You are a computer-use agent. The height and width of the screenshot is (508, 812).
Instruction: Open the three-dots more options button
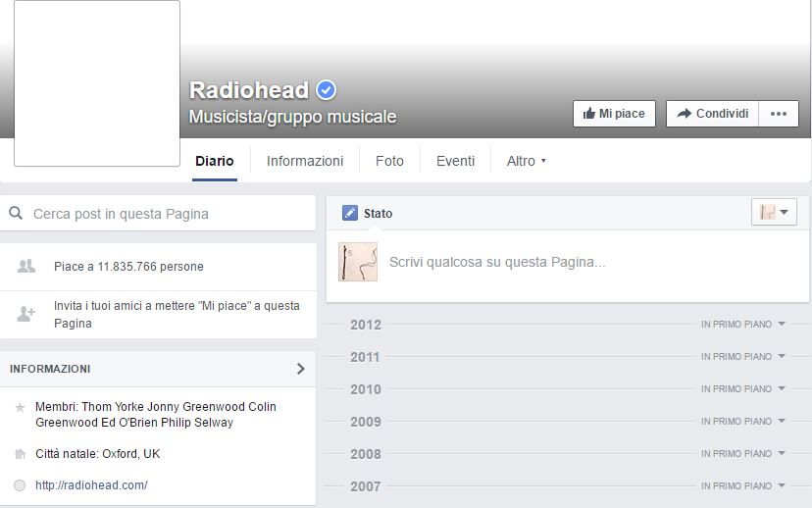pyautogui.click(x=778, y=114)
